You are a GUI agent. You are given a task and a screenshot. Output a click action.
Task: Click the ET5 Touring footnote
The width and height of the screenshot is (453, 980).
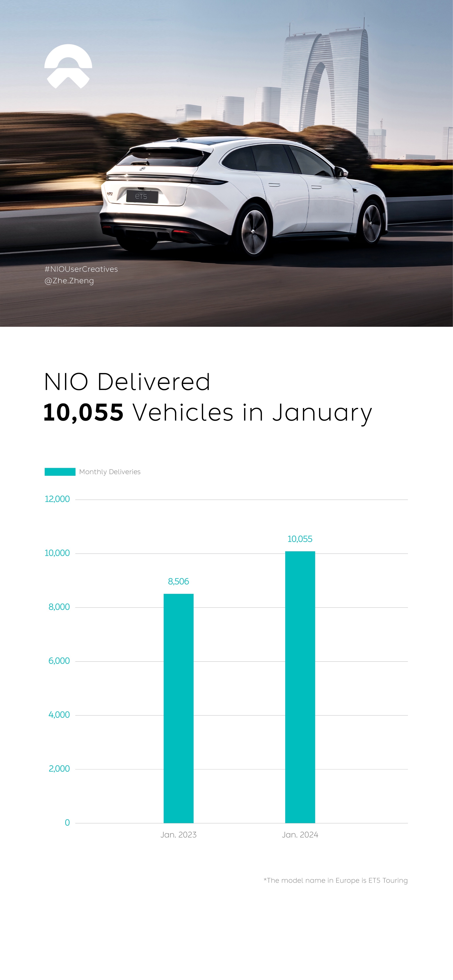335,880
